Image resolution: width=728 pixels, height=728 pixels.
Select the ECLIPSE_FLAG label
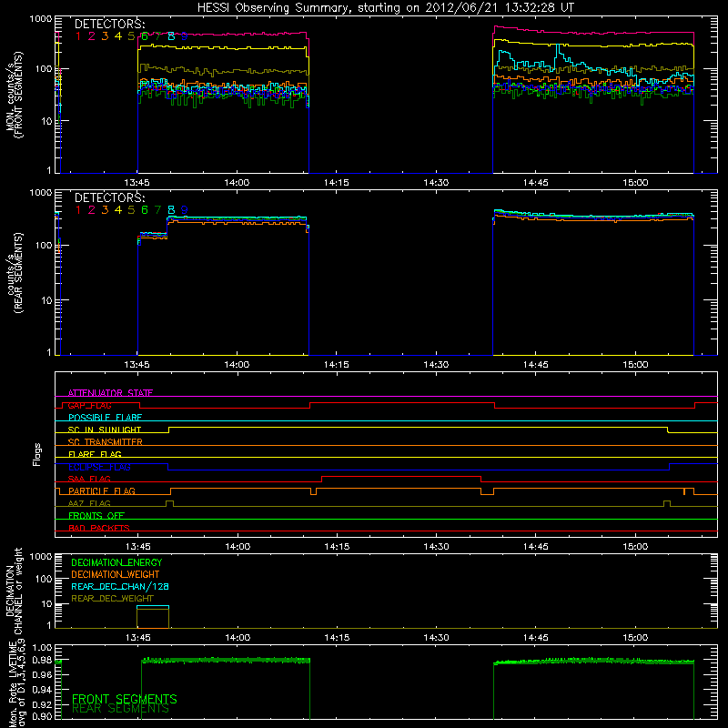pyautogui.click(x=99, y=467)
